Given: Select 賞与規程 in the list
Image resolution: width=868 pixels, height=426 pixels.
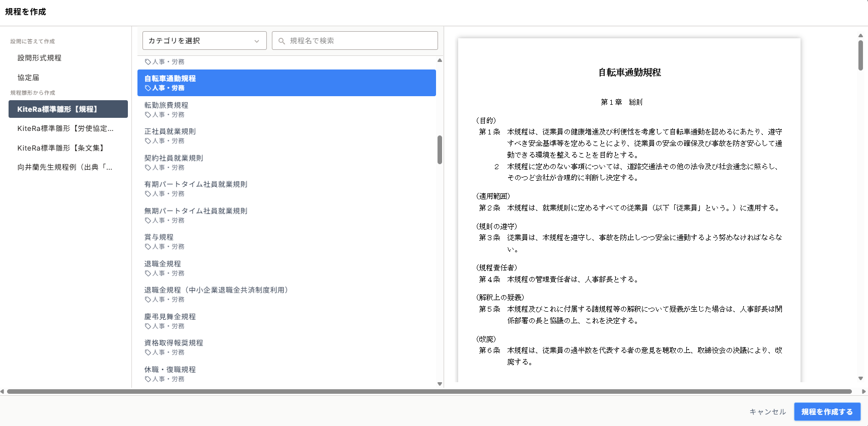Looking at the screenshot, I should coord(286,242).
